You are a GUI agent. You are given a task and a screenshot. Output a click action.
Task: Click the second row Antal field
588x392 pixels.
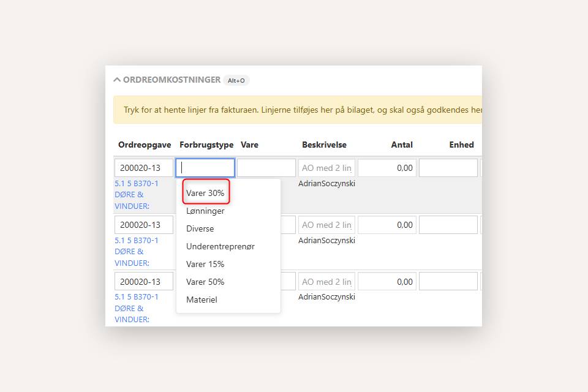tap(386, 225)
